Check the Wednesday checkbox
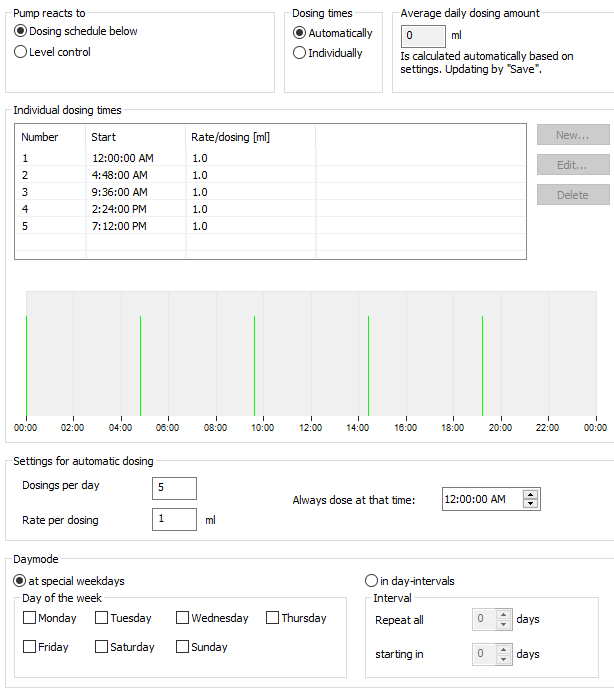This screenshot has height=689, width=614. [182, 618]
